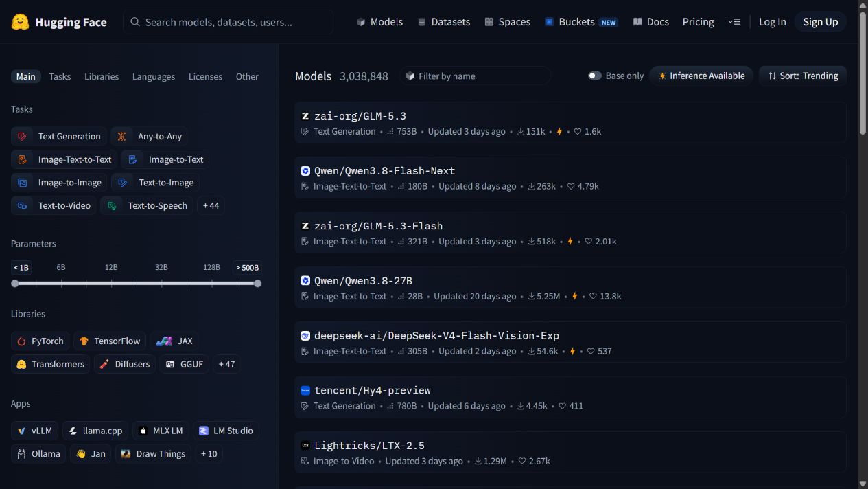
Task: Open the zai-org/GLM-5.3 model
Action: tap(570, 122)
